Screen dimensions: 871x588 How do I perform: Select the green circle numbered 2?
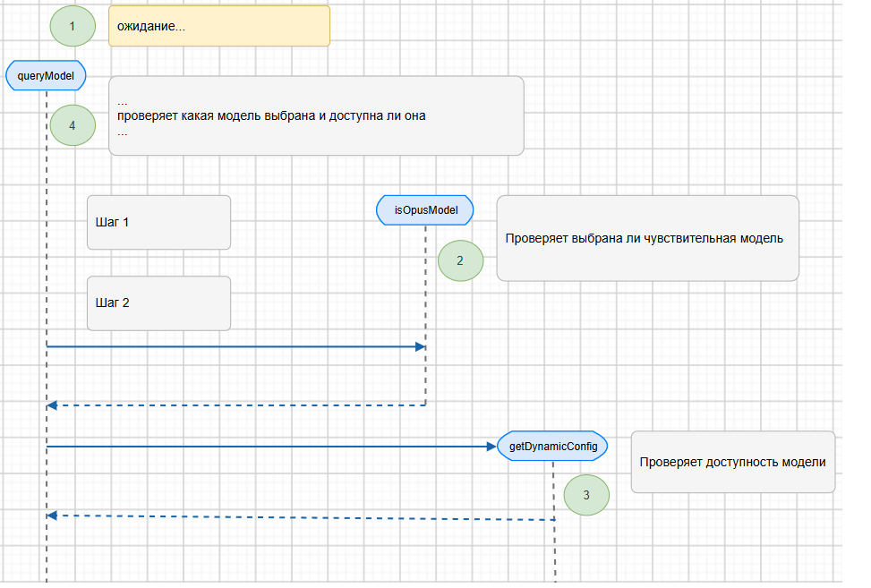(x=460, y=260)
